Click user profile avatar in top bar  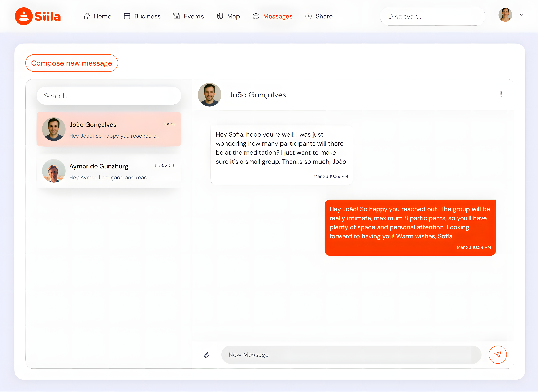point(505,15)
